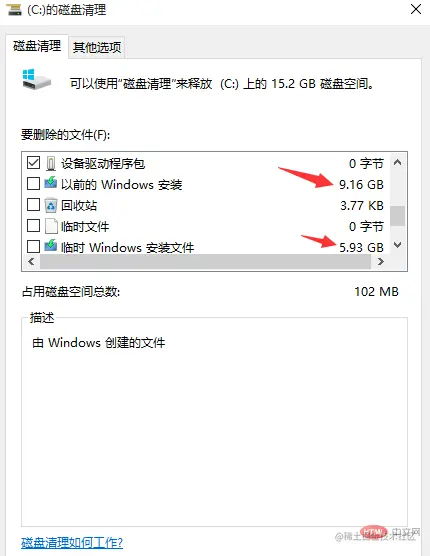Click the temporary Windows installation files icon
430x556 pixels.
(x=51, y=246)
